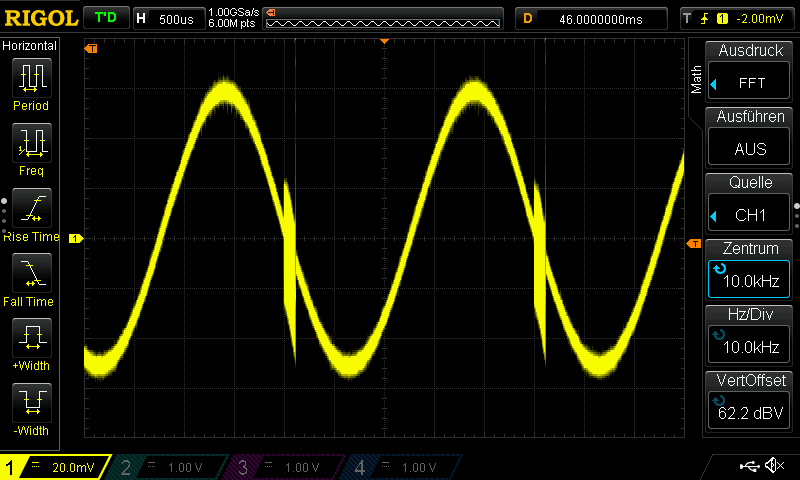Select the Freq measurement icon

tap(31, 143)
